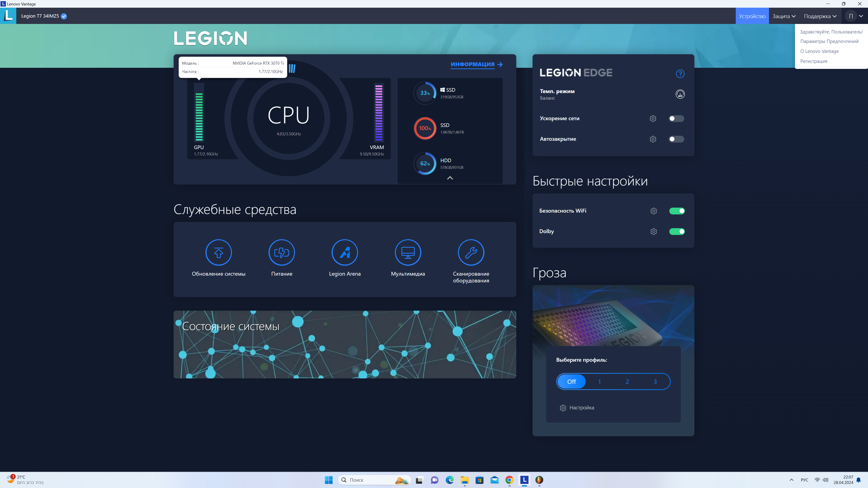Open the Поддержка dropdown menu

point(820,16)
